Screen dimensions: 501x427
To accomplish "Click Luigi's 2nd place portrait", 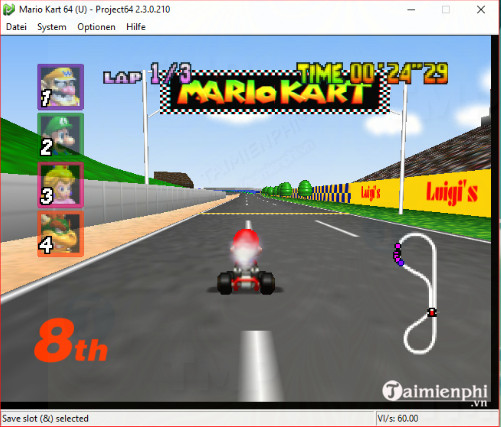I will pos(60,135).
